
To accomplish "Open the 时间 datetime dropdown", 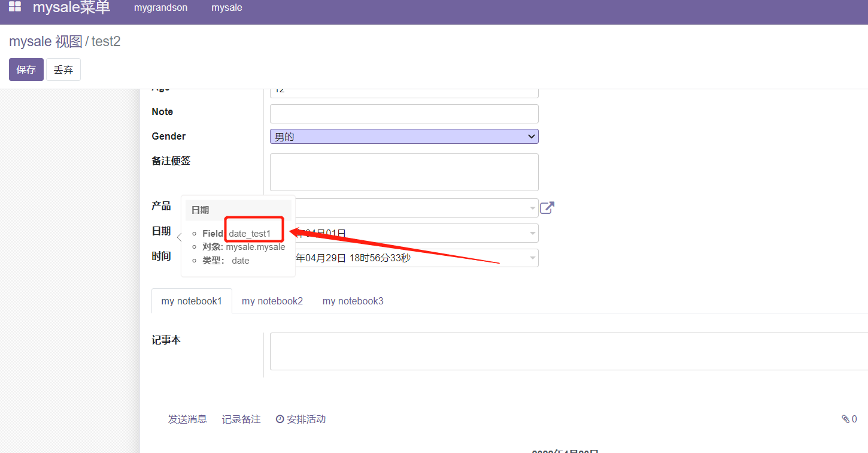I will (x=532, y=258).
